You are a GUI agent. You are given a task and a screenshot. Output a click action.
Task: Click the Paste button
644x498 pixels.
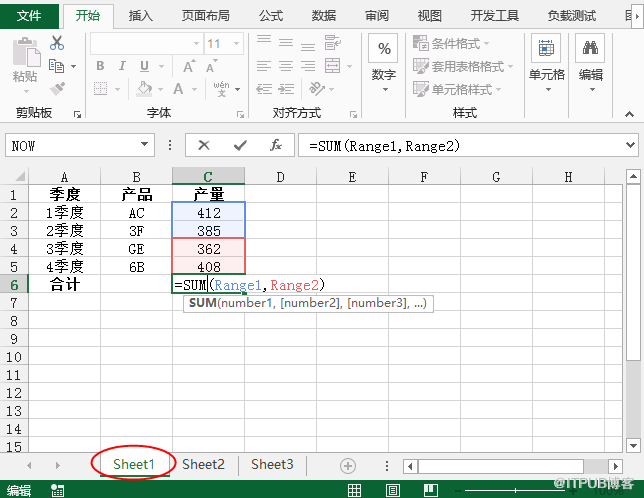tap(25, 60)
